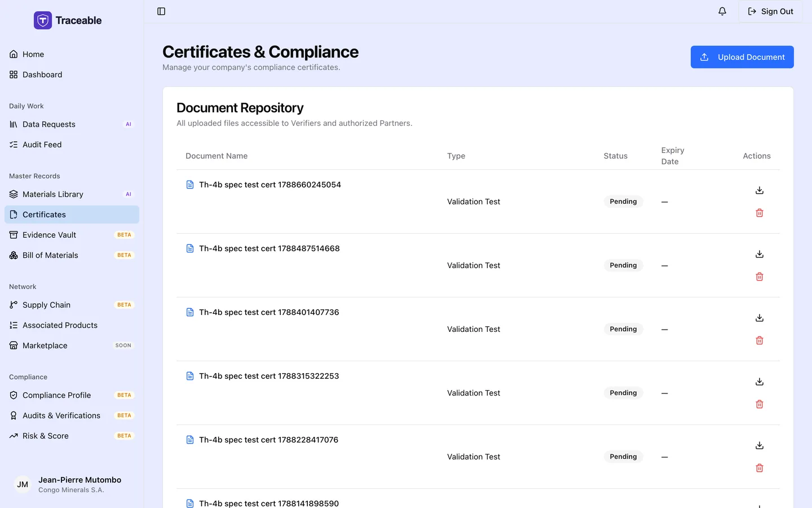Click the Sign Out button
This screenshot has height=508, width=812.
(770, 11)
